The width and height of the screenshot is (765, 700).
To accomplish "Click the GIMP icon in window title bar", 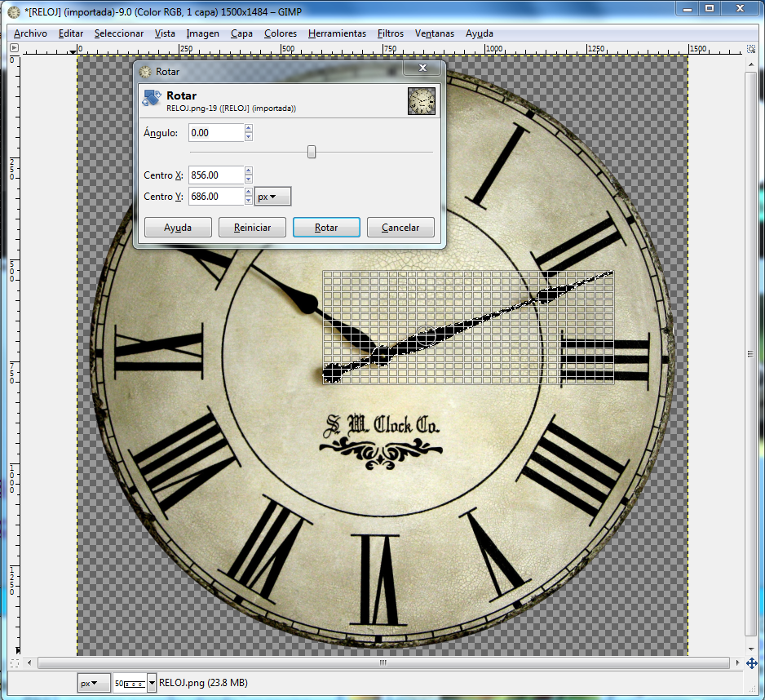I will tap(14, 11).
